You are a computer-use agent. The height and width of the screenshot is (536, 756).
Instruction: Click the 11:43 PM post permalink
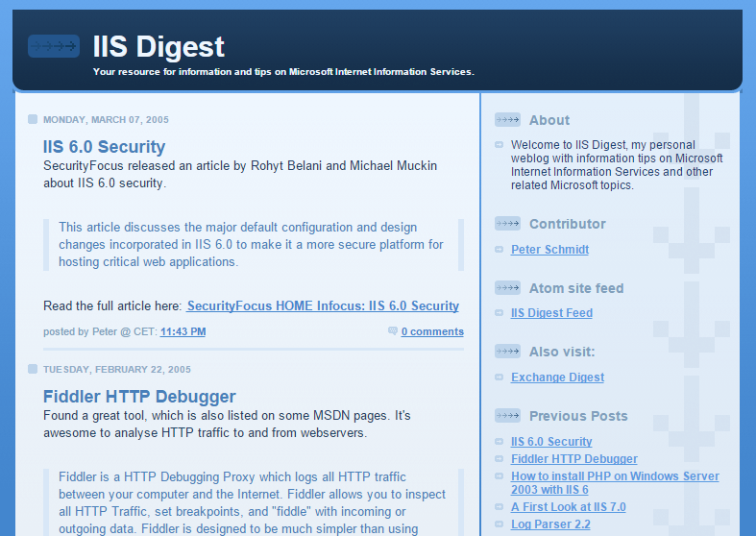tap(183, 331)
